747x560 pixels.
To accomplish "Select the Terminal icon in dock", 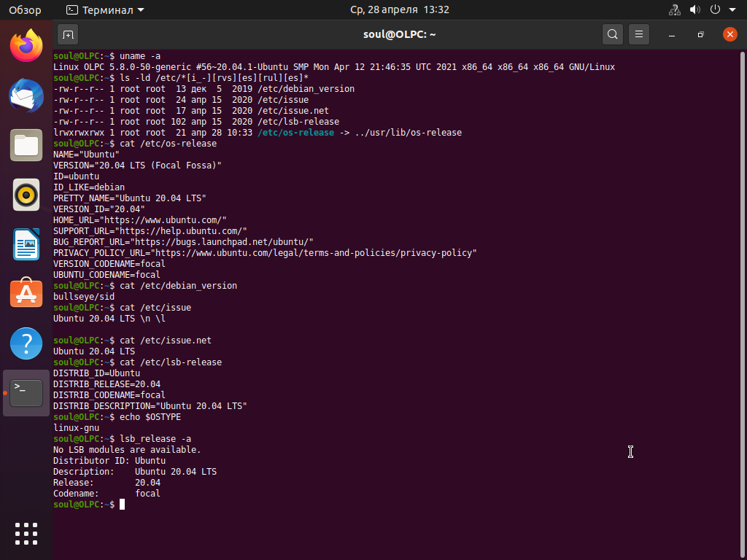I will [26, 393].
